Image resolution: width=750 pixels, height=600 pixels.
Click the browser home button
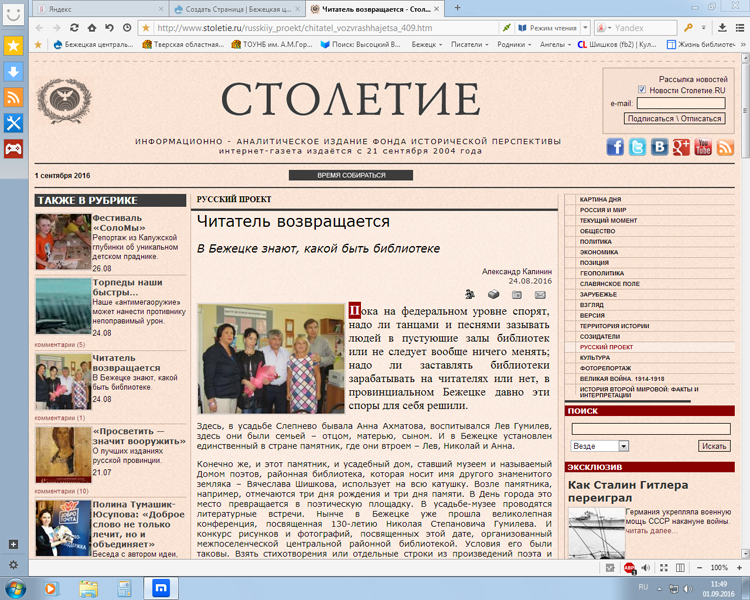[108, 27]
